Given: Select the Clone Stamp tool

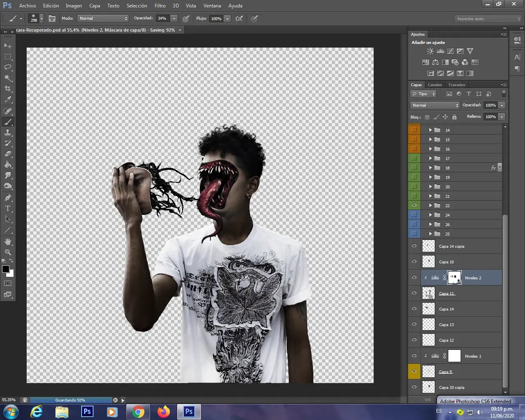Looking at the screenshot, I should 8,132.
